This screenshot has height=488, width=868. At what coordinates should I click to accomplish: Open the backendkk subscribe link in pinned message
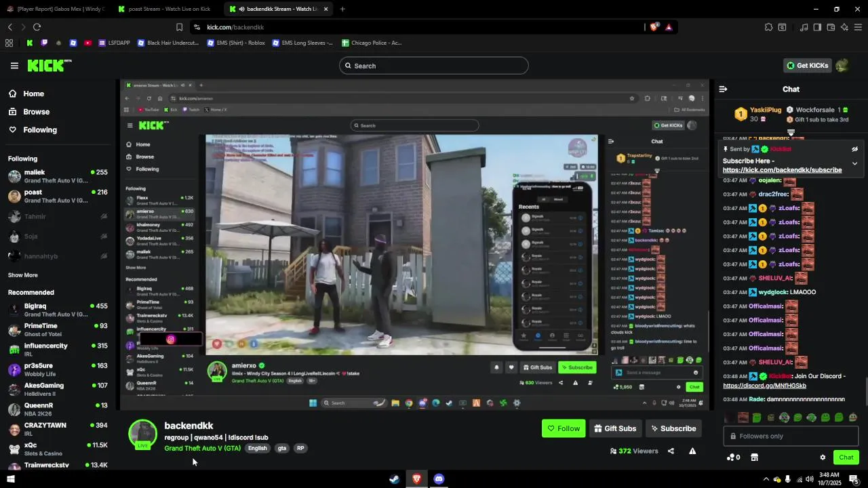(782, 170)
